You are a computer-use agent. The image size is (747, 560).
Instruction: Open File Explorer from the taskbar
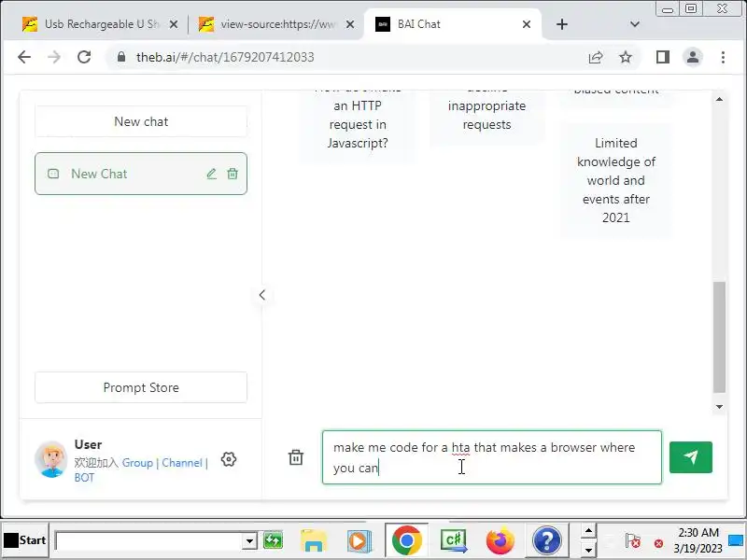(313, 541)
